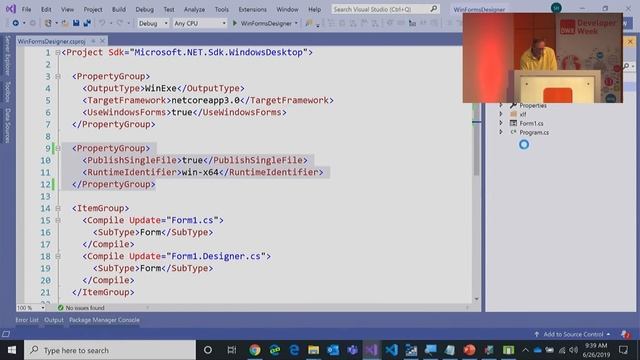The image size is (640, 360).
Task: Open Microsoft Teams from the taskbar
Action: tap(352, 350)
